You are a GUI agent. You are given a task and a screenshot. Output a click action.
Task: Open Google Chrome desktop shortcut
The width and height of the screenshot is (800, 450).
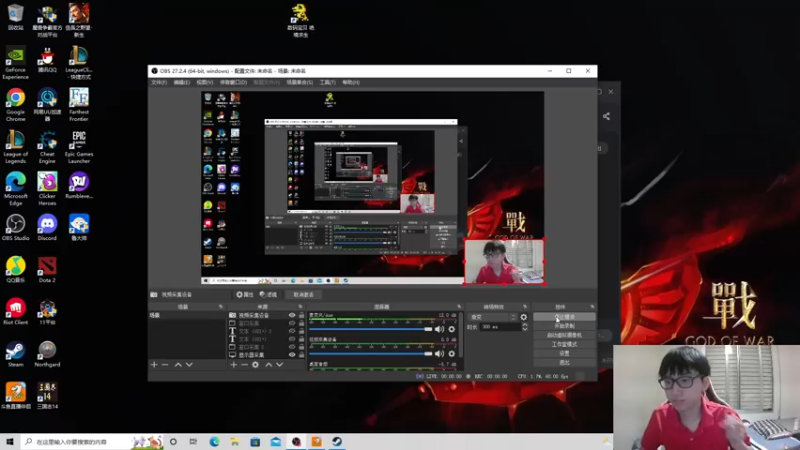click(x=15, y=104)
